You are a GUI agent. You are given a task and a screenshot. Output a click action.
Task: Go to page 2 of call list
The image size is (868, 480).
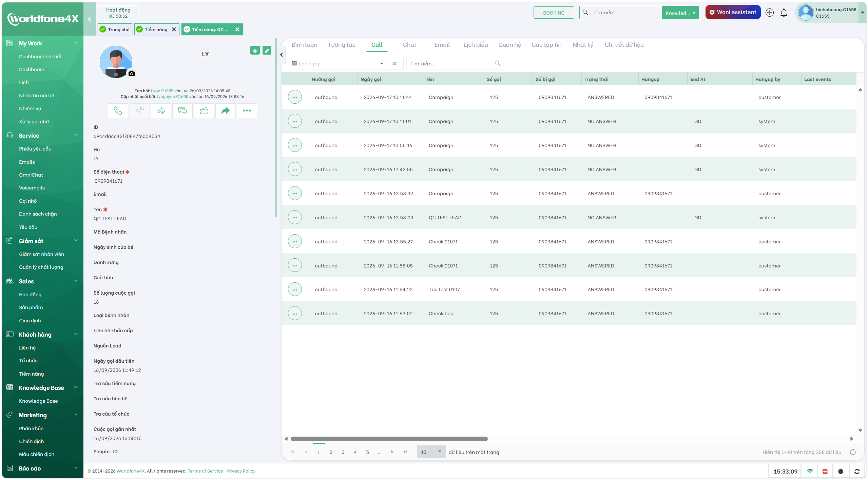[x=331, y=452]
